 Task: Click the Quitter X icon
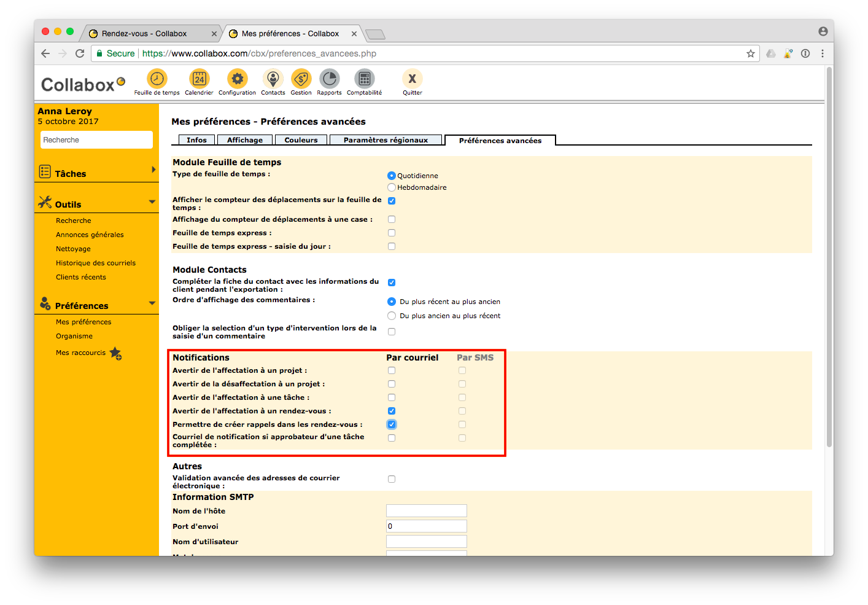pos(412,79)
